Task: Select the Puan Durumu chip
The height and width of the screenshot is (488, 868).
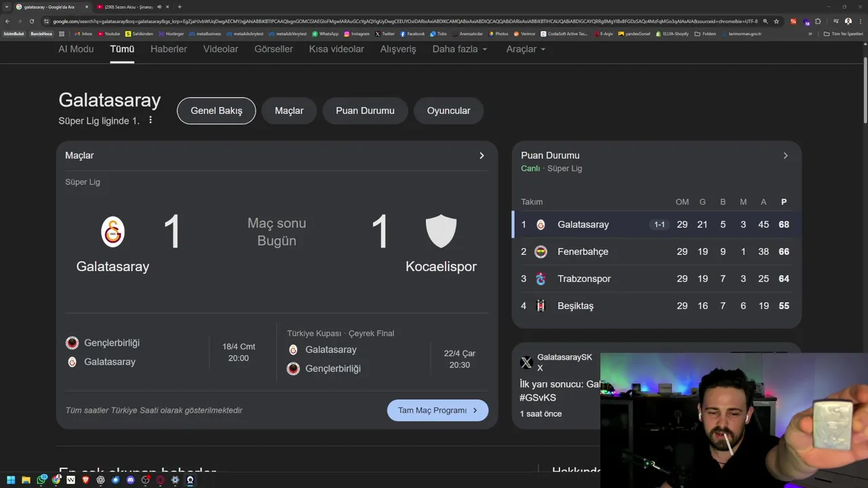Action: (x=365, y=110)
